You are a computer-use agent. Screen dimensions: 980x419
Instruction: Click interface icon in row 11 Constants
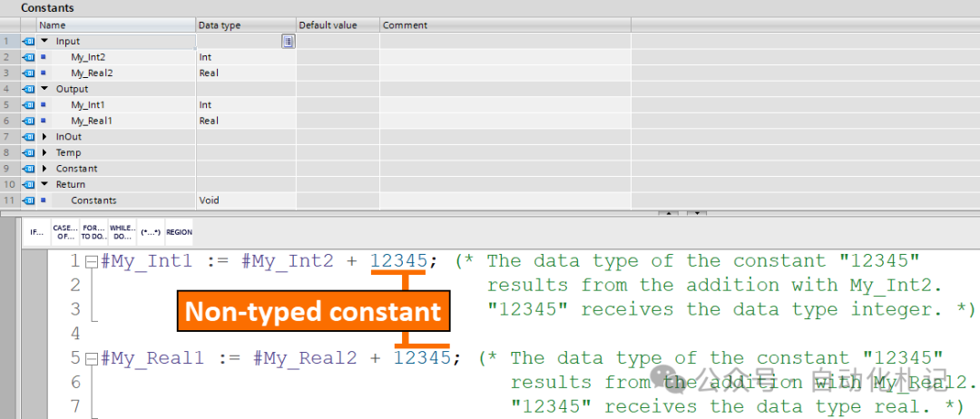28,200
